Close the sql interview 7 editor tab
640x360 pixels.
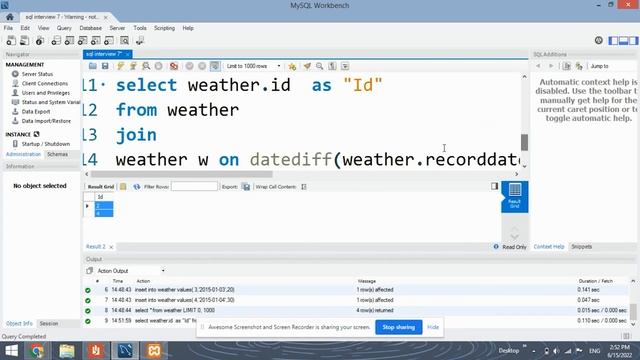pos(128,54)
